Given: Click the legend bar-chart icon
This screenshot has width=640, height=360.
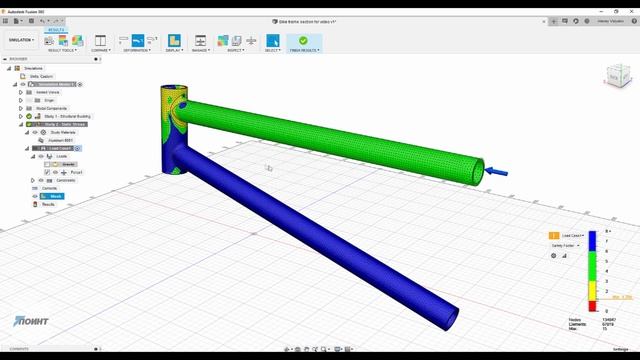Looking at the screenshot, I should coord(564,256).
